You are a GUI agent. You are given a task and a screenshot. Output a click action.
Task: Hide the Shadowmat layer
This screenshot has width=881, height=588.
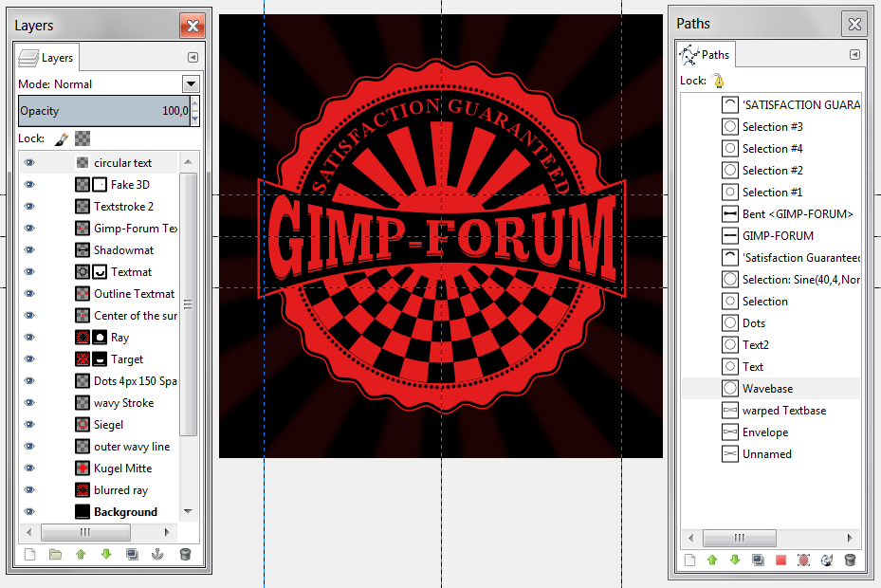(x=29, y=250)
